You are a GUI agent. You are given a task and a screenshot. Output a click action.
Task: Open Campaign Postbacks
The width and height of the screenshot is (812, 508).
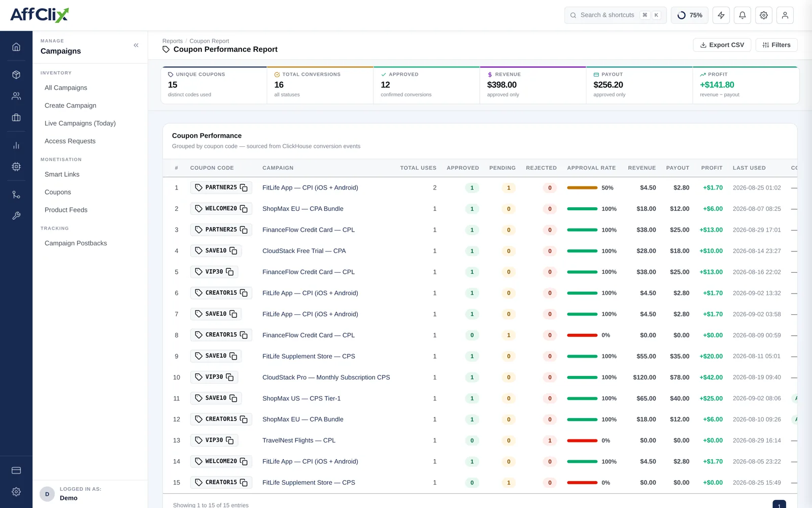coord(76,243)
